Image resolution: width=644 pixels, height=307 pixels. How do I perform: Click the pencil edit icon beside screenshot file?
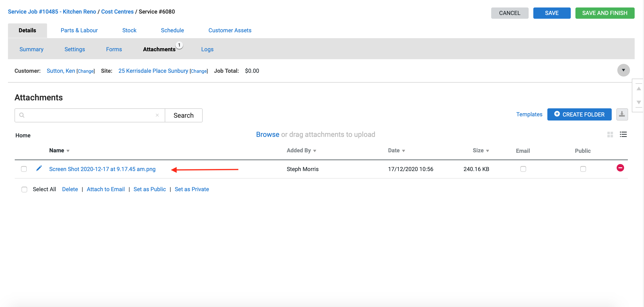point(39,168)
